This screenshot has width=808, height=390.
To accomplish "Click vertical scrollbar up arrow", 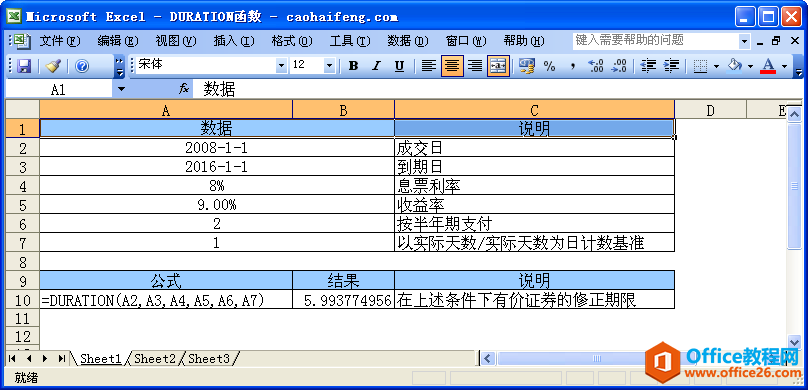I will (x=795, y=113).
